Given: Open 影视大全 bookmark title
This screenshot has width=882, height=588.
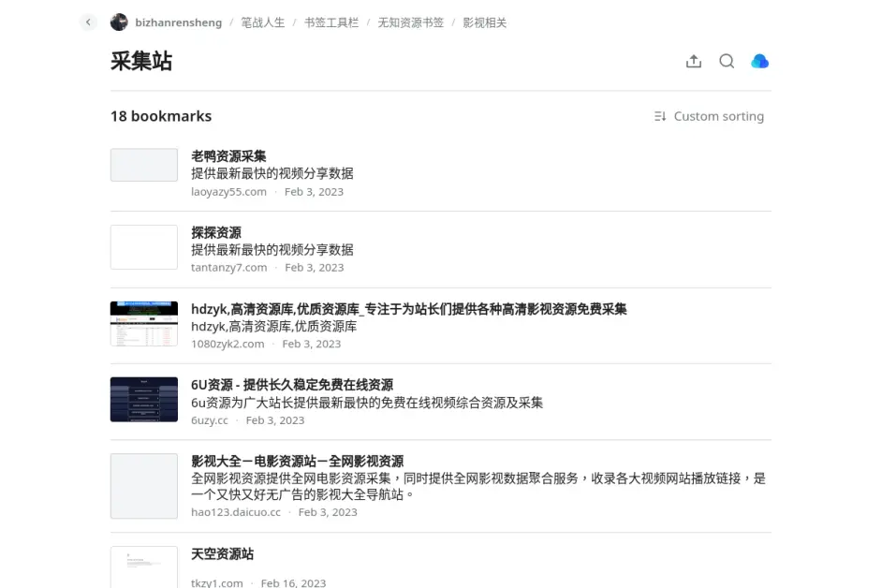Looking at the screenshot, I should pyautogui.click(x=297, y=461).
